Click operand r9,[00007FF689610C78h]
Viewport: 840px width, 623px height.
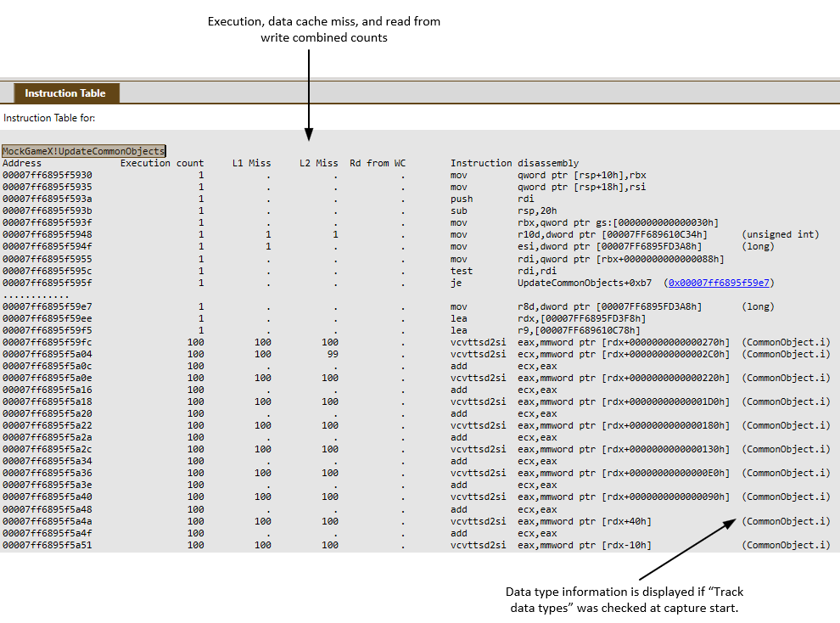579,330
